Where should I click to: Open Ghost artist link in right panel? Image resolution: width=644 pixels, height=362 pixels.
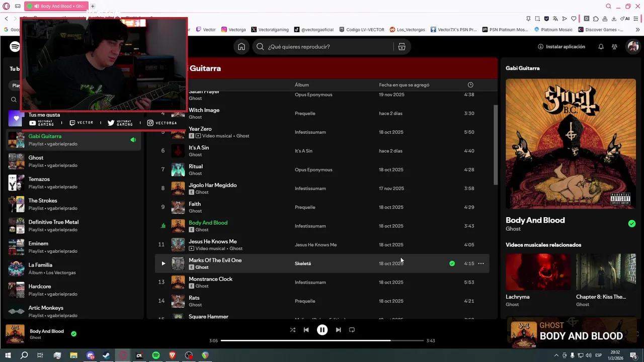coord(513,229)
